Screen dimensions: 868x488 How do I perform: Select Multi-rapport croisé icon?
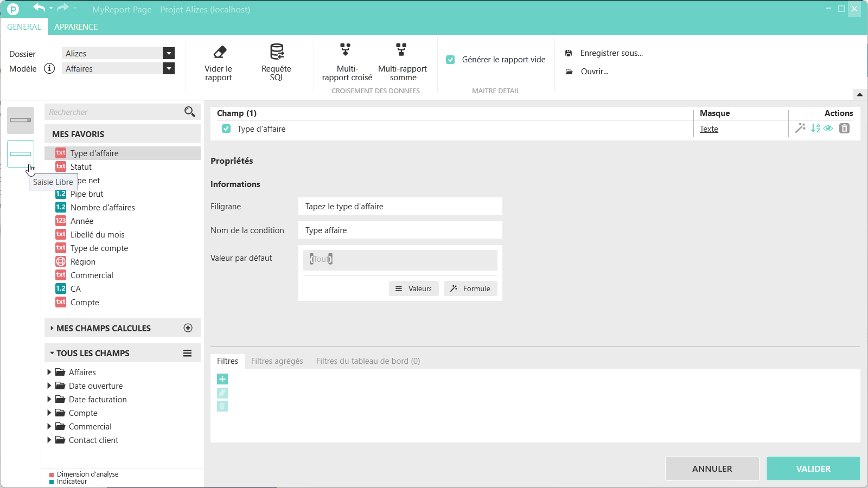(x=346, y=50)
